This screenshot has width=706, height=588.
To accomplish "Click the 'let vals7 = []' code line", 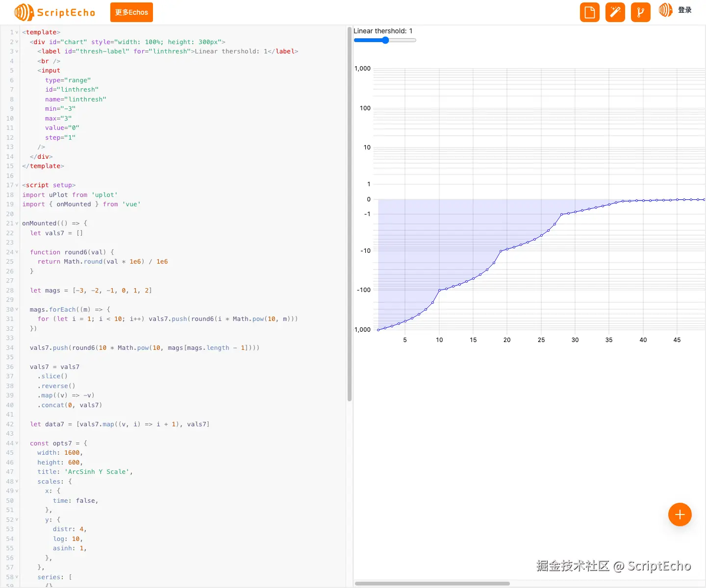I will 56,233.
